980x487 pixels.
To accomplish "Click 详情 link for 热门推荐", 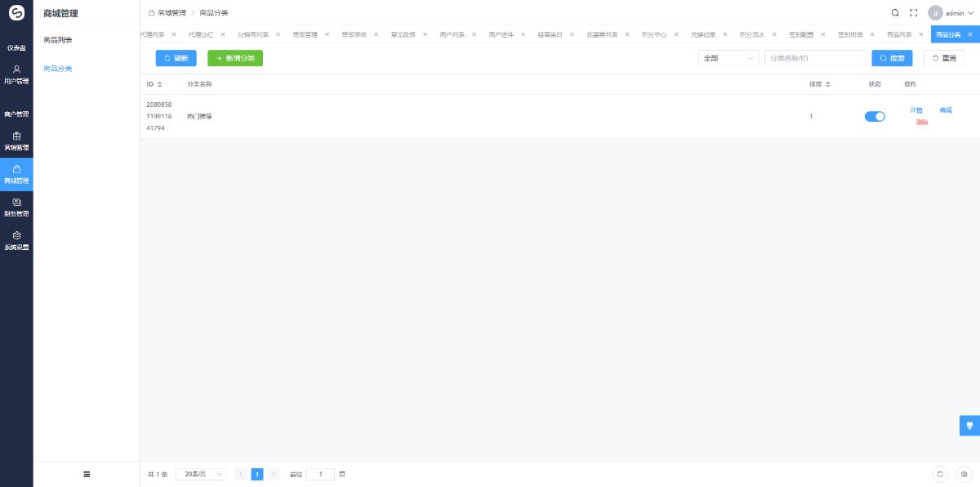I will click(916, 110).
